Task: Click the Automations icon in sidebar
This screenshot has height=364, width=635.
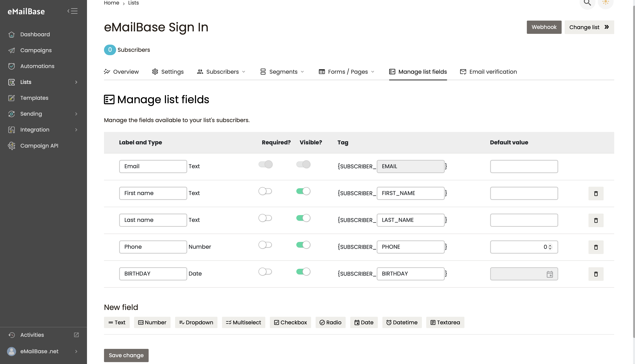Action: pos(12,66)
